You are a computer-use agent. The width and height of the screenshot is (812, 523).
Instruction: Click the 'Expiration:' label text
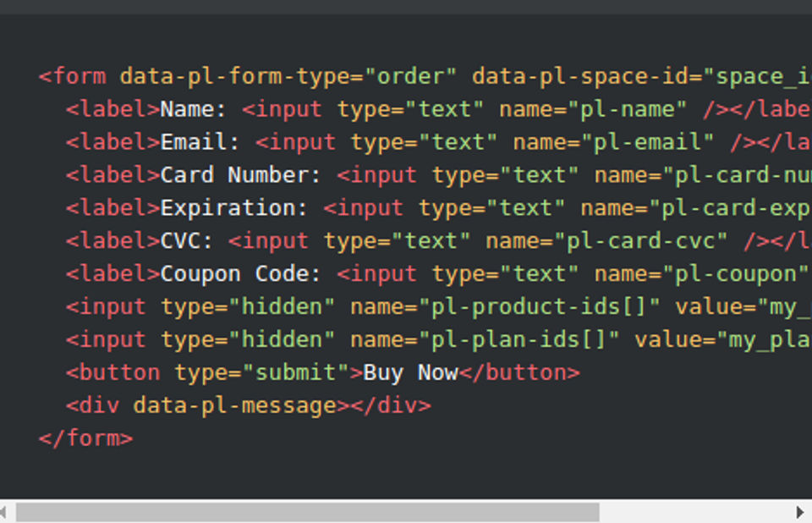[x=234, y=208]
